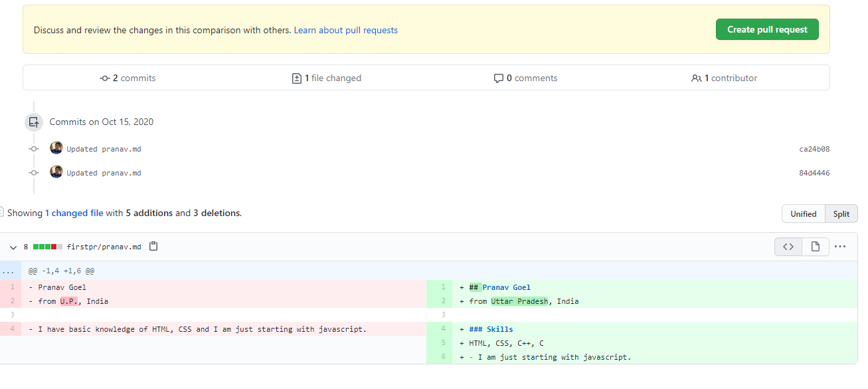Click the first commit author avatar
868x389 pixels.
[56, 148]
